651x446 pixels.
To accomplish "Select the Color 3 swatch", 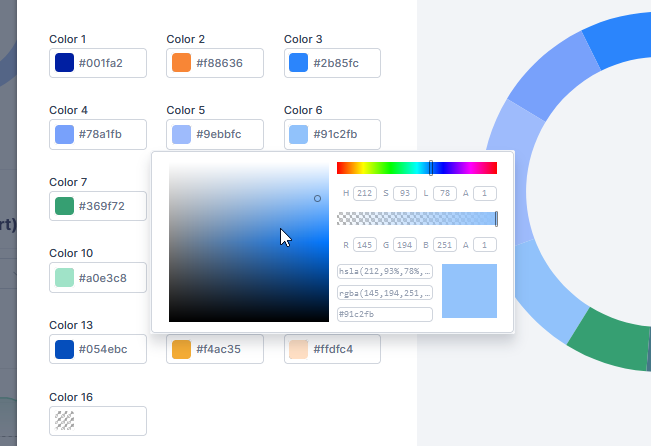I will (x=298, y=63).
